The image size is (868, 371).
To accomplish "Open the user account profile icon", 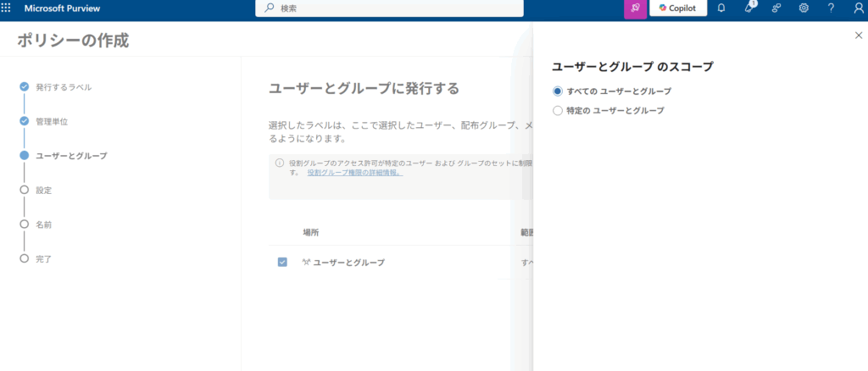I will [858, 8].
